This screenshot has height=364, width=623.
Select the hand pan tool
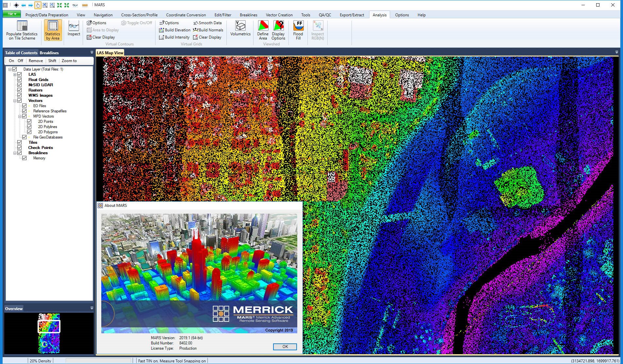click(38, 5)
